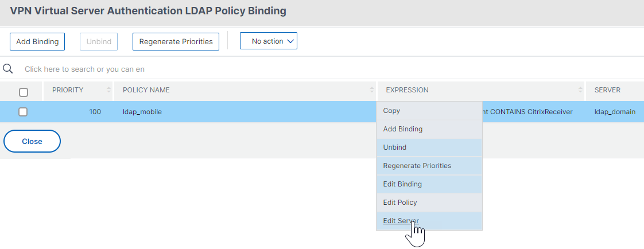644x249 pixels.
Task: Choose Edit Server in context menu
Action: click(x=429, y=221)
